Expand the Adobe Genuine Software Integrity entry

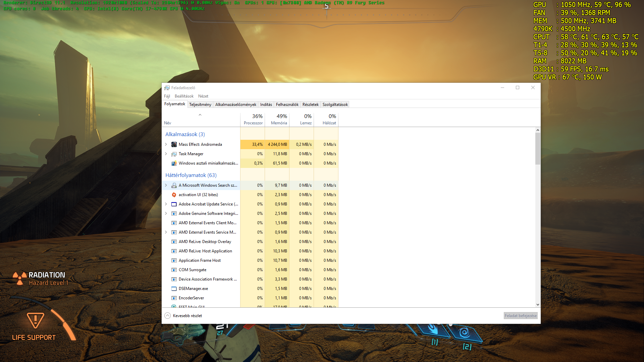coord(166,214)
